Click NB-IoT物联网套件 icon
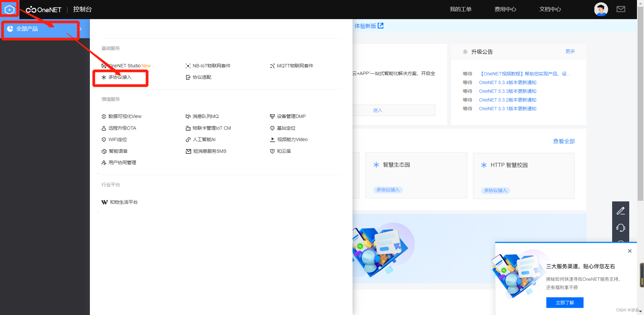The width and height of the screenshot is (644, 315). 188,66
